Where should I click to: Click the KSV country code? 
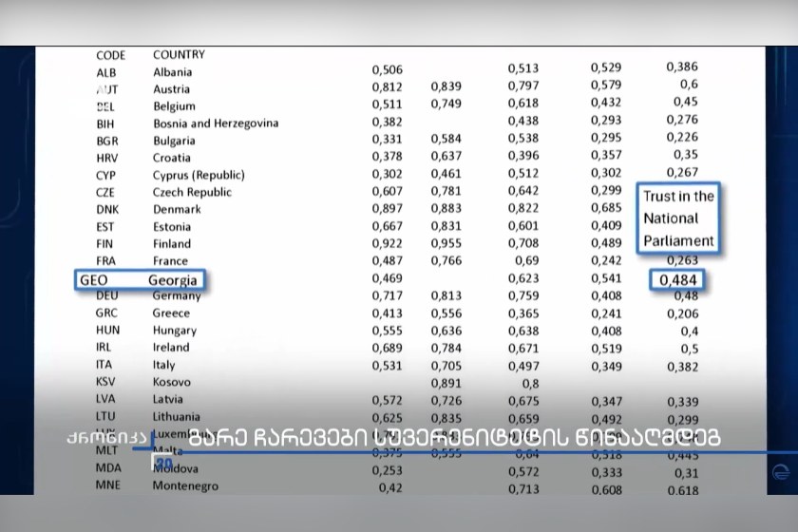(x=105, y=382)
